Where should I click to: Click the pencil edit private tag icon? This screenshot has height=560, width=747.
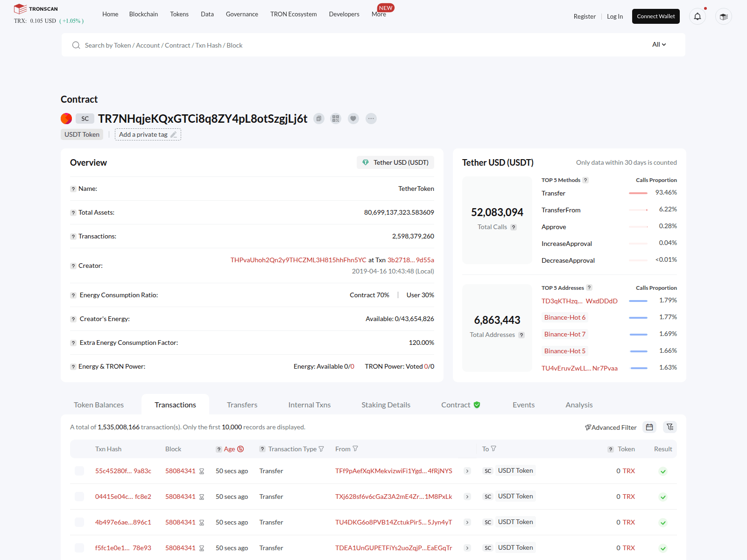[174, 134]
